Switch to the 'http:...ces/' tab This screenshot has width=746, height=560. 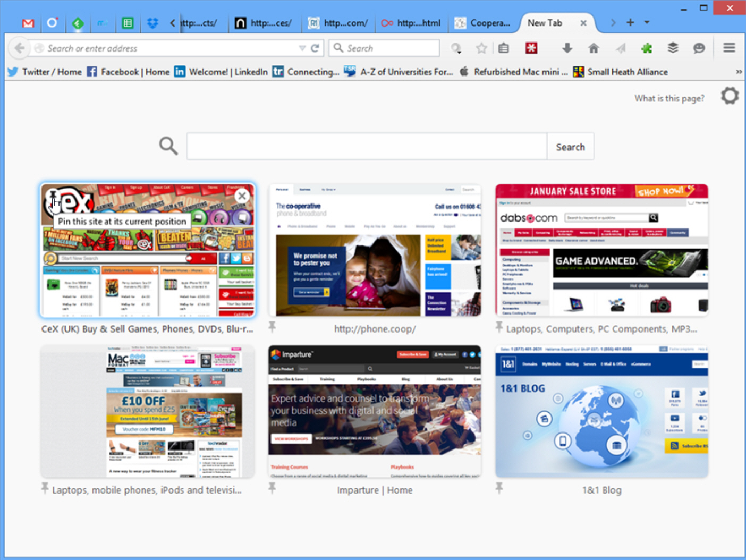pos(264,23)
